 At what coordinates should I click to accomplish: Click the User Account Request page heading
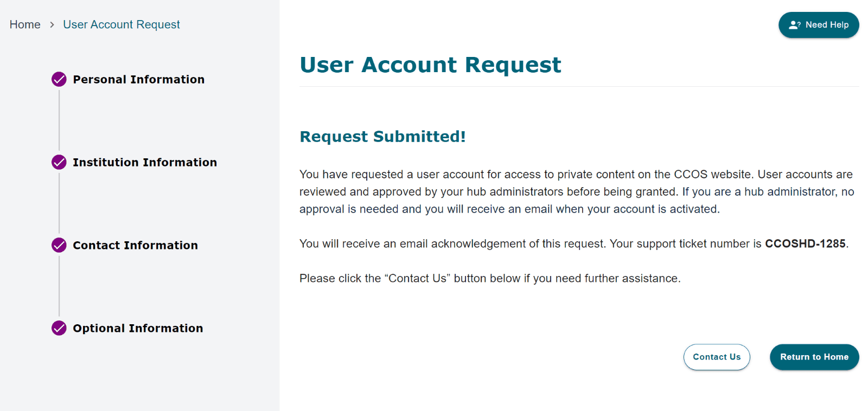click(430, 65)
